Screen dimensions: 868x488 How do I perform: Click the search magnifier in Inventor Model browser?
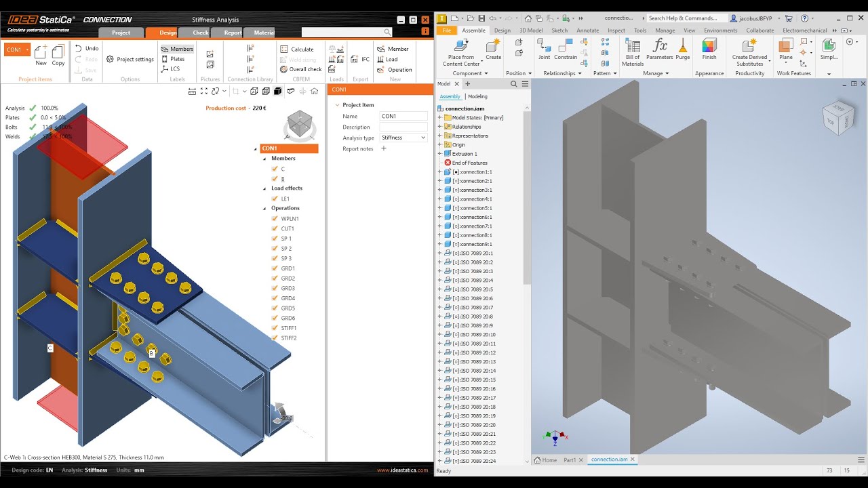(513, 84)
